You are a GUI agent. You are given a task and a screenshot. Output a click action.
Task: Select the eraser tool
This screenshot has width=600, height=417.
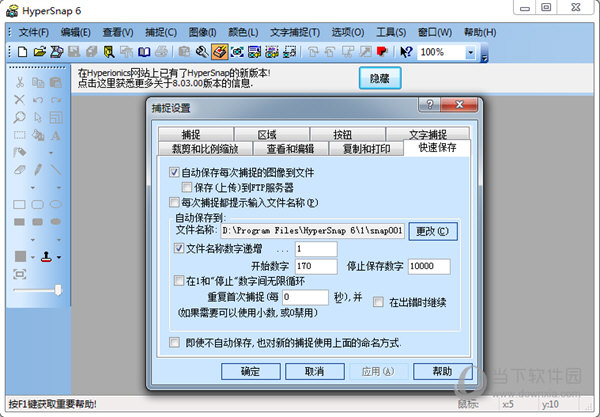pyautogui.click(x=20, y=169)
